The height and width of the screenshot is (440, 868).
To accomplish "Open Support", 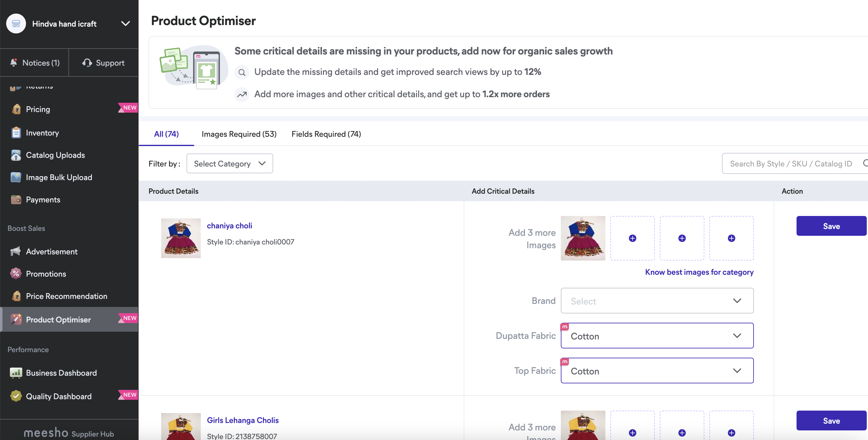I will (x=103, y=63).
